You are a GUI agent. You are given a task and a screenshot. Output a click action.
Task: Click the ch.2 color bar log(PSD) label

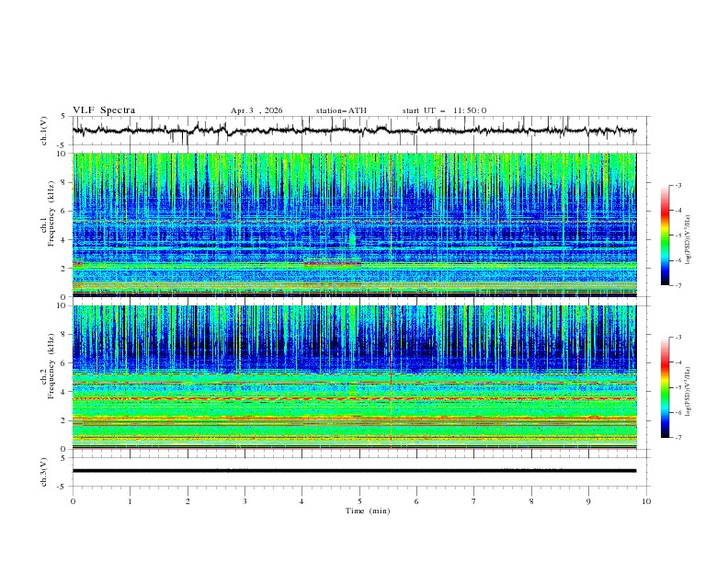[x=688, y=392]
